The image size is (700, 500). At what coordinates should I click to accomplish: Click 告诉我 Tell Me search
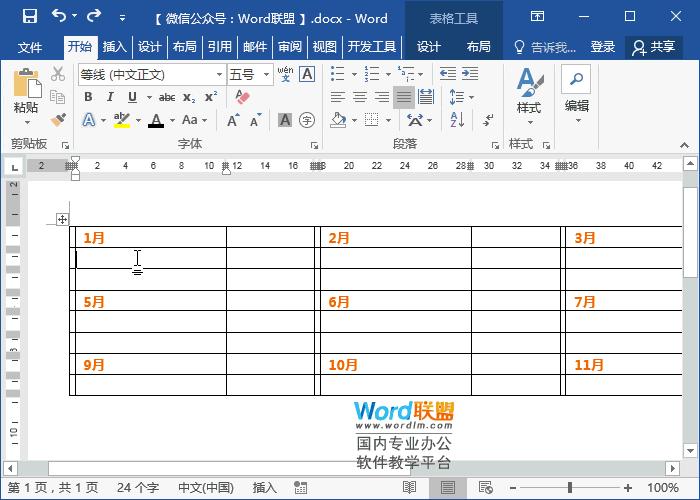tap(546, 47)
